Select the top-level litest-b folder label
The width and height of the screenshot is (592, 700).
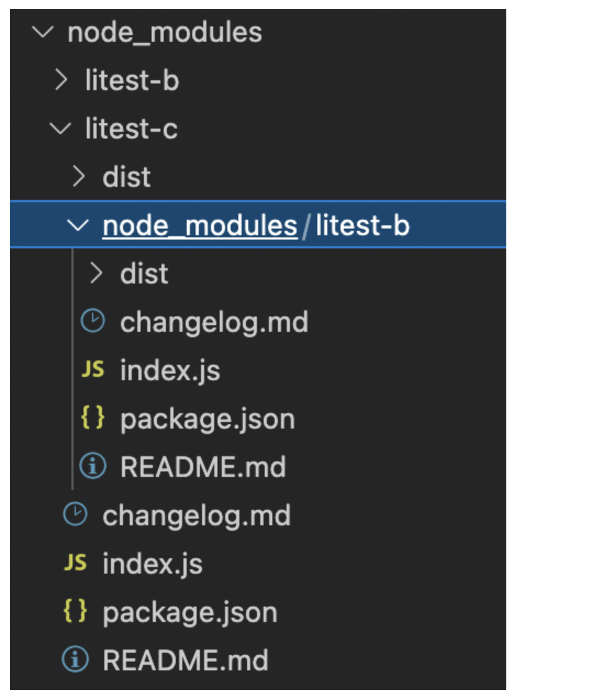pos(132,80)
